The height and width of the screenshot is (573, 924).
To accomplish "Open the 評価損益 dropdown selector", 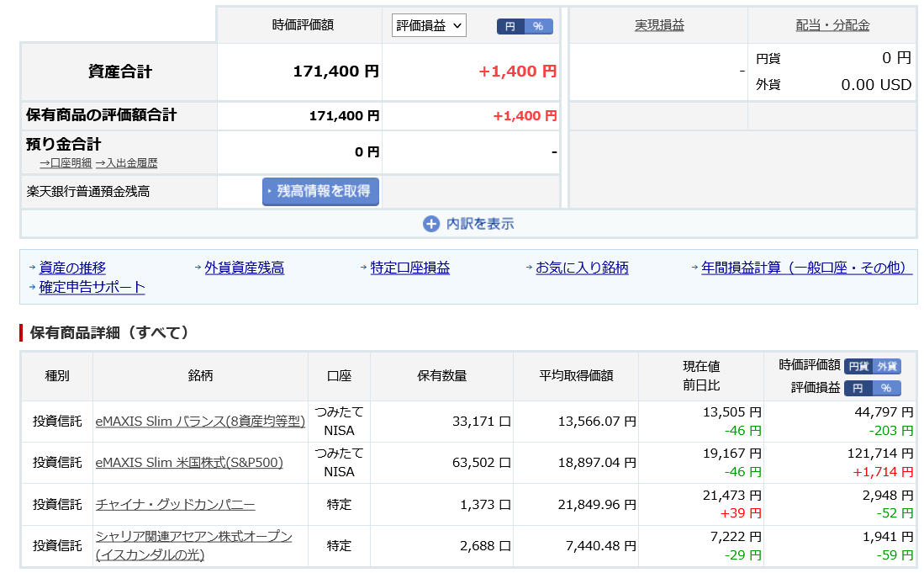I will (x=429, y=25).
